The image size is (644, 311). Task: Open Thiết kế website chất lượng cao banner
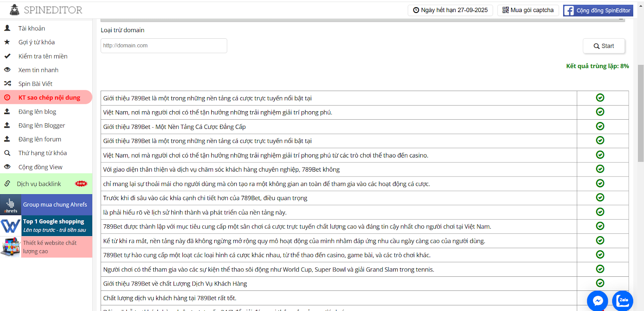coord(46,247)
